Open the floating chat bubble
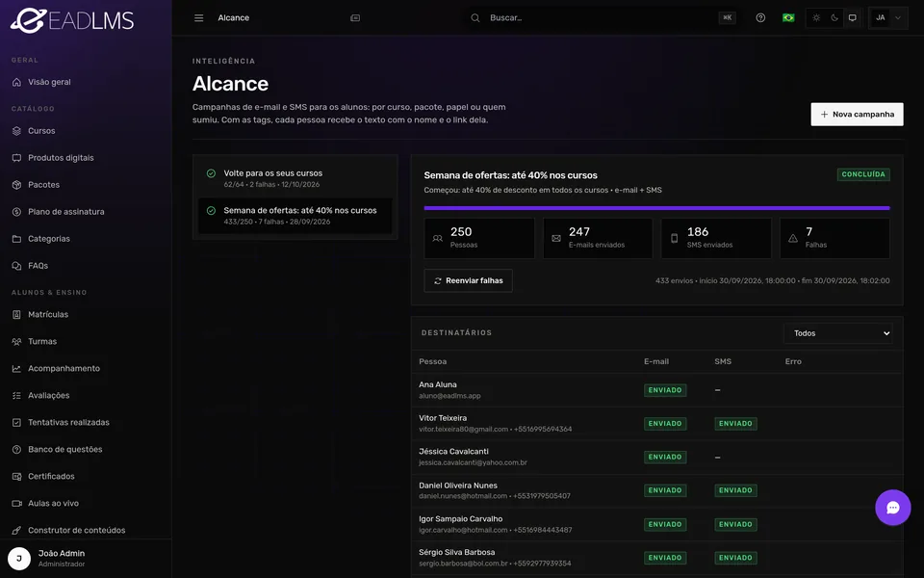Image resolution: width=924 pixels, height=578 pixels. click(x=893, y=508)
